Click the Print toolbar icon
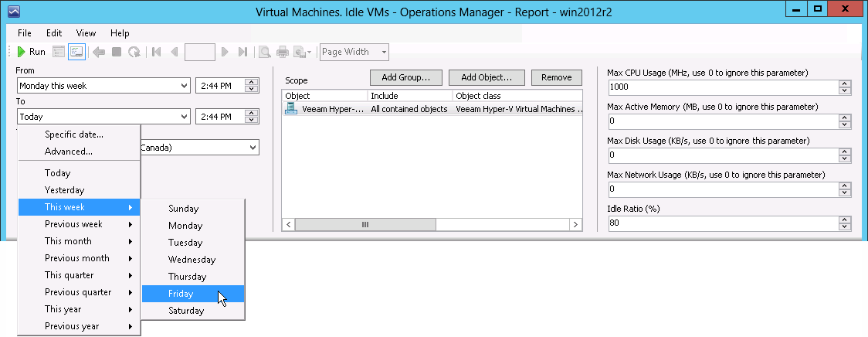 coord(283,52)
